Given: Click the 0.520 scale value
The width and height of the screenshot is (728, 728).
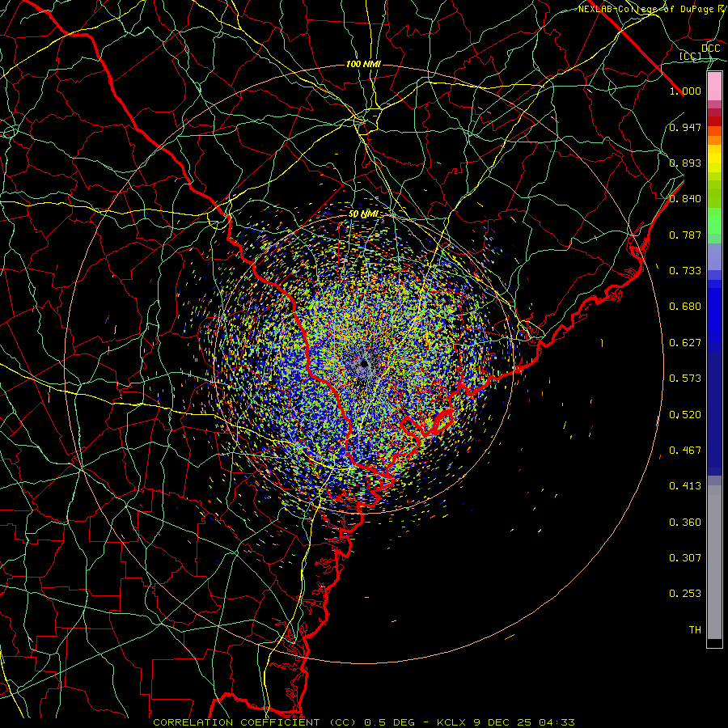Looking at the screenshot, I should (685, 415).
